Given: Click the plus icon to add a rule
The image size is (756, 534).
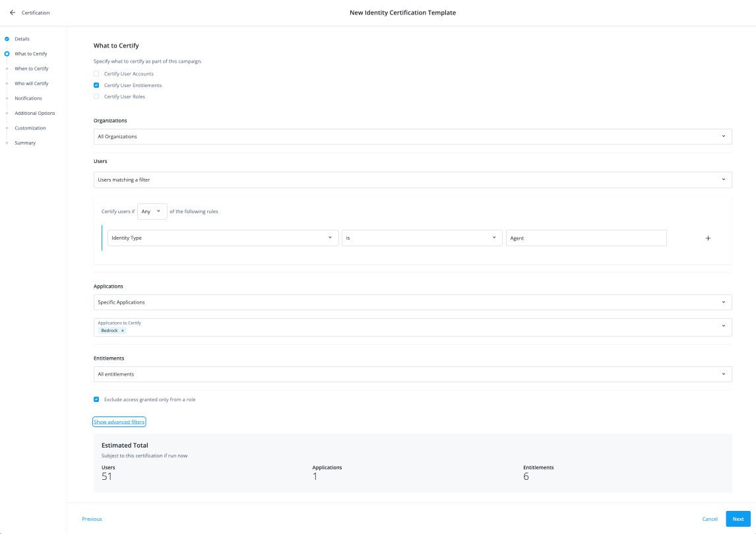Looking at the screenshot, I should click(x=708, y=238).
